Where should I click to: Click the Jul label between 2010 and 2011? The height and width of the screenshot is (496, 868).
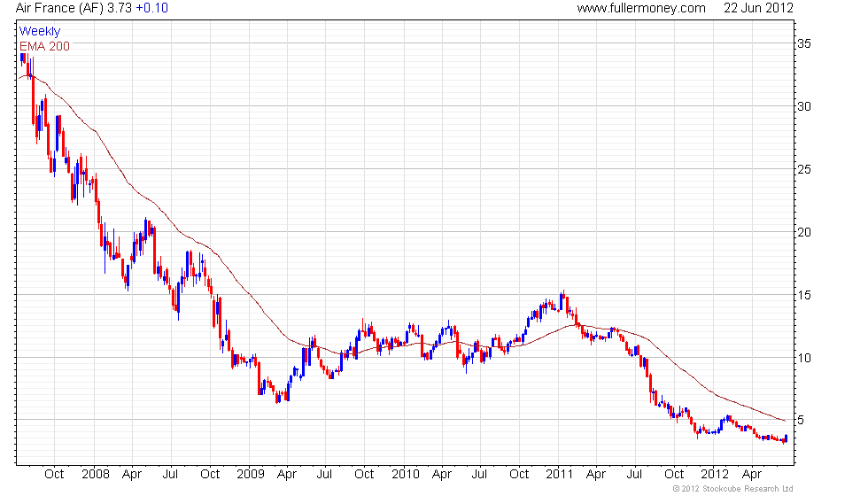(x=479, y=475)
